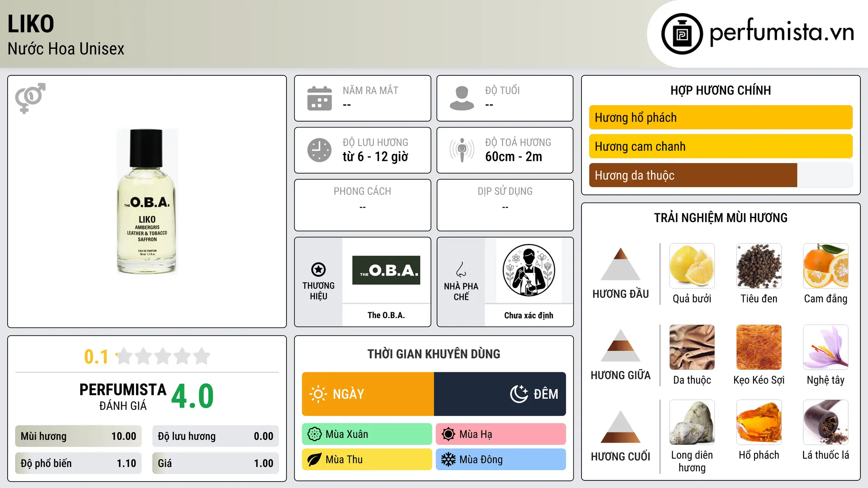868x488 pixels.
Task: Click The O.B.A. brand logo thumbnail
Action: pos(386,270)
